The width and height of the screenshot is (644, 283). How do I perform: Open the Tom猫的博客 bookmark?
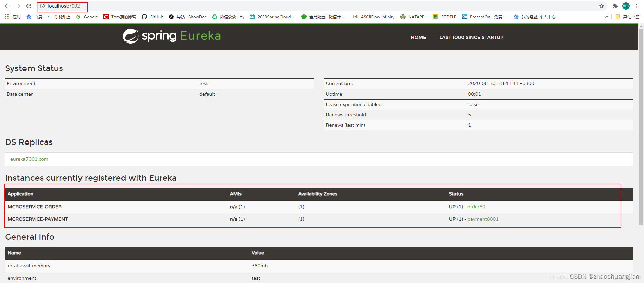click(x=120, y=17)
